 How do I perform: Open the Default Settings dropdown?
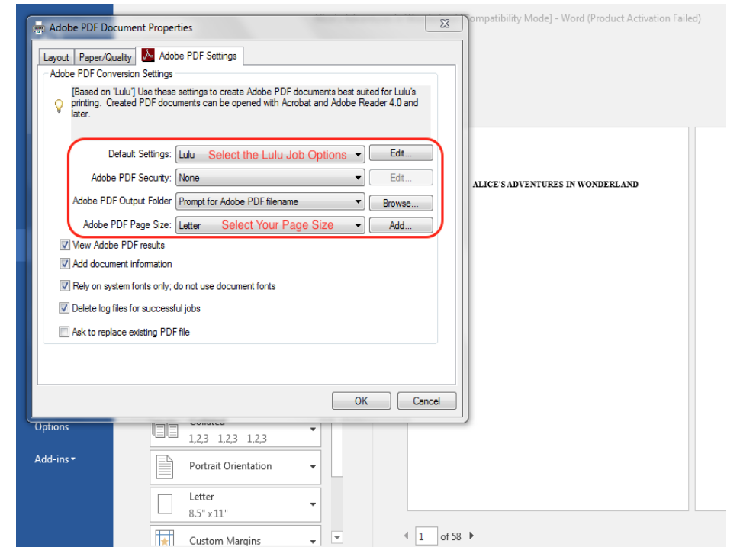point(270,154)
